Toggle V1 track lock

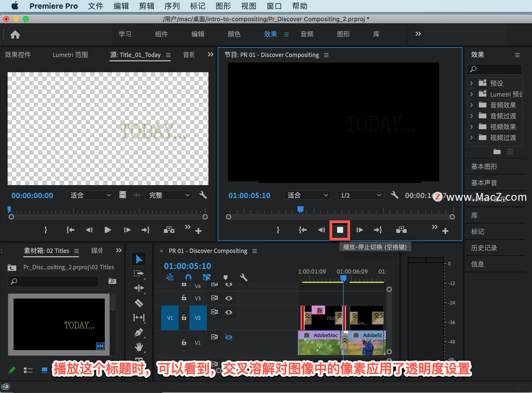pyautogui.click(x=184, y=343)
